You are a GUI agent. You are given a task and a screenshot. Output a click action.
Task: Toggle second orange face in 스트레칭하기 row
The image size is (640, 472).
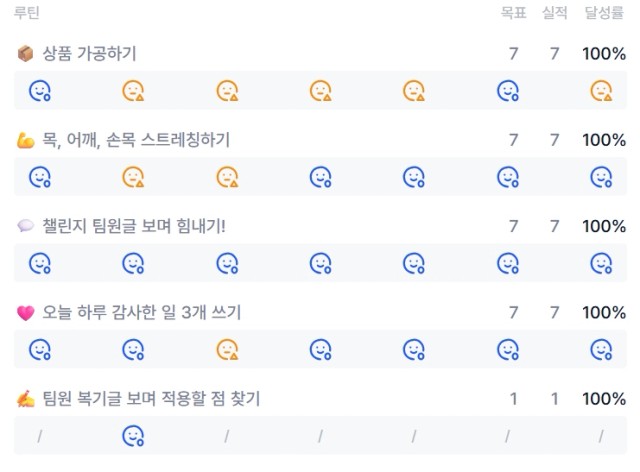227,177
